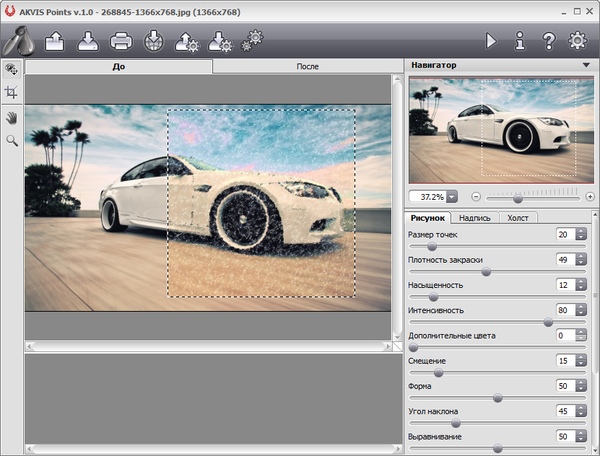The width and height of the screenshot is (600, 456).
Task: Click the Интенсивность slider handle
Action: (x=548, y=322)
